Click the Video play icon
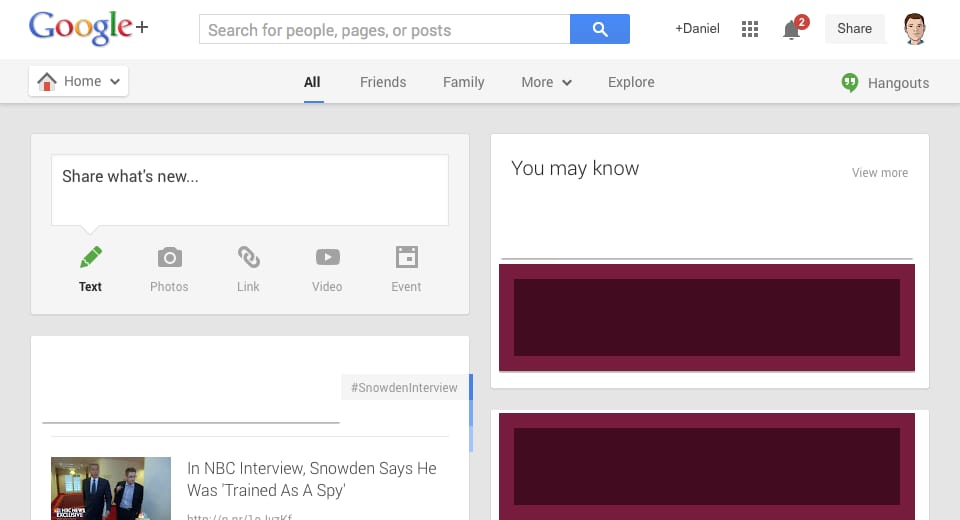Image resolution: width=960 pixels, height=520 pixels. click(328, 257)
